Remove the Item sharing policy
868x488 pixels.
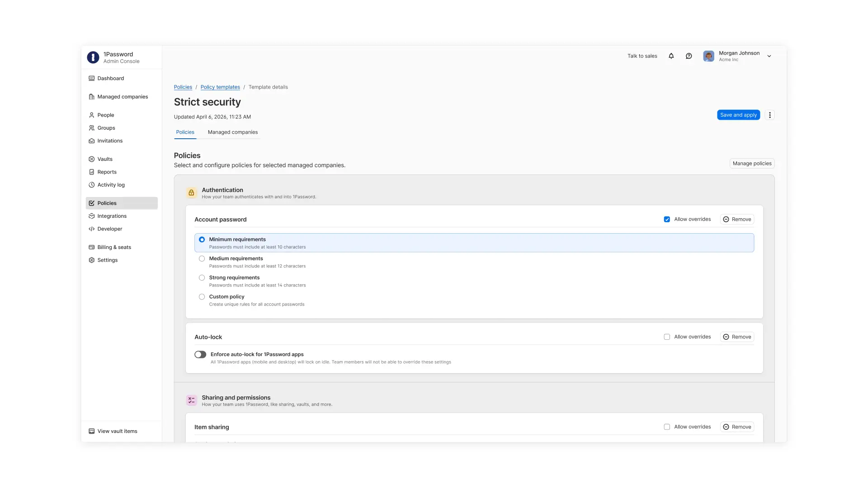point(737,427)
